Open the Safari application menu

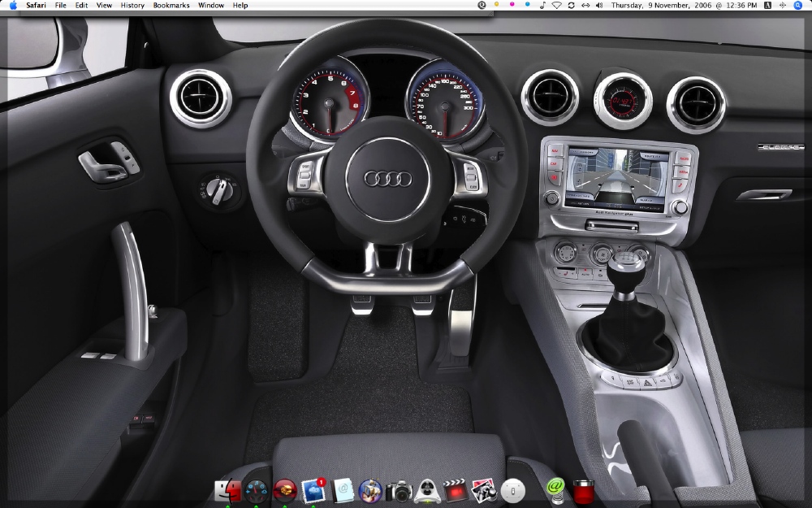[x=36, y=5]
